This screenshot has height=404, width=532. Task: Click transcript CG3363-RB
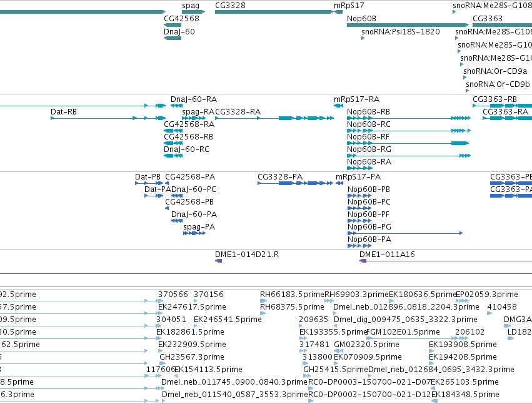[x=494, y=99]
